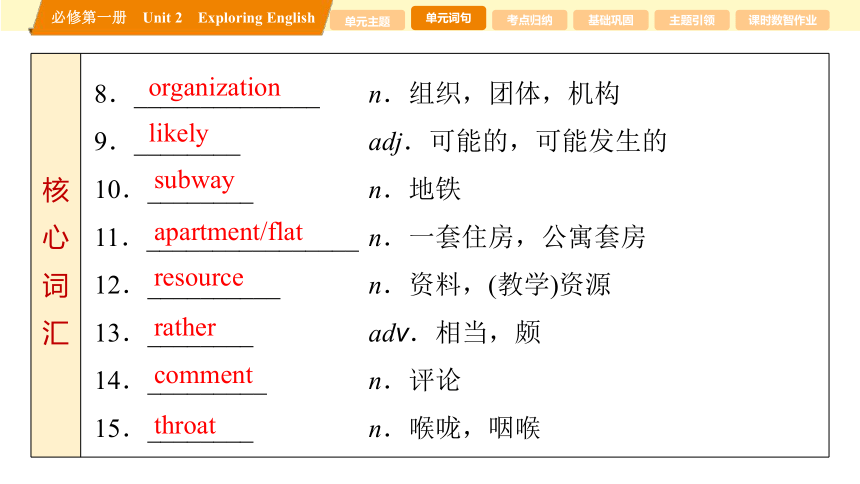Image resolution: width=860 pixels, height=484 pixels.
Task: Open the 课时数智作业 tab
Action: coord(782,20)
